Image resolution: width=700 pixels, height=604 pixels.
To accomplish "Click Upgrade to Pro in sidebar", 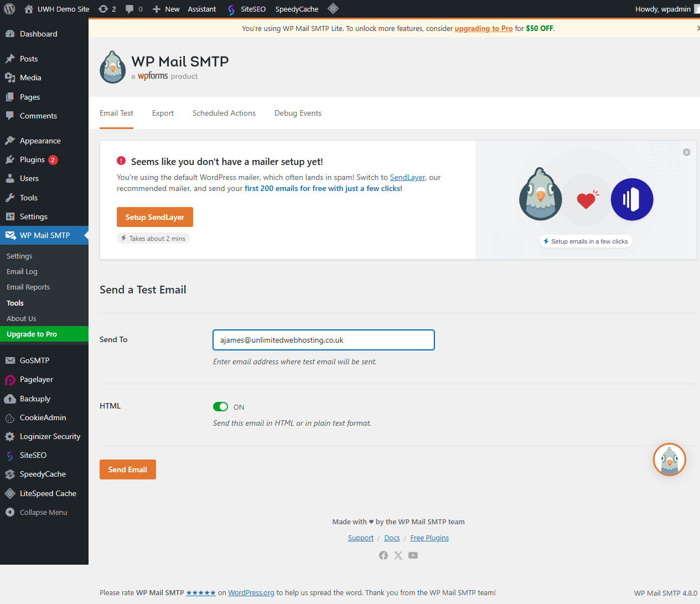I will [44, 334].
